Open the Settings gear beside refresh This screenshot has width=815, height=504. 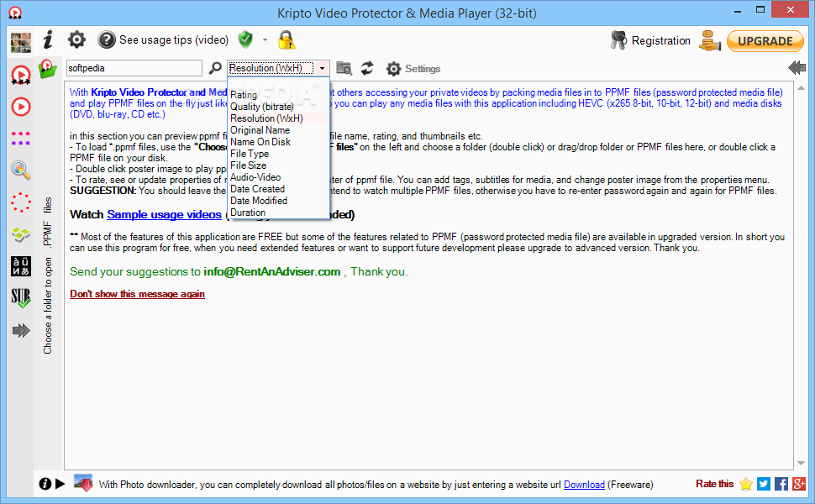(x=413, y=69)
